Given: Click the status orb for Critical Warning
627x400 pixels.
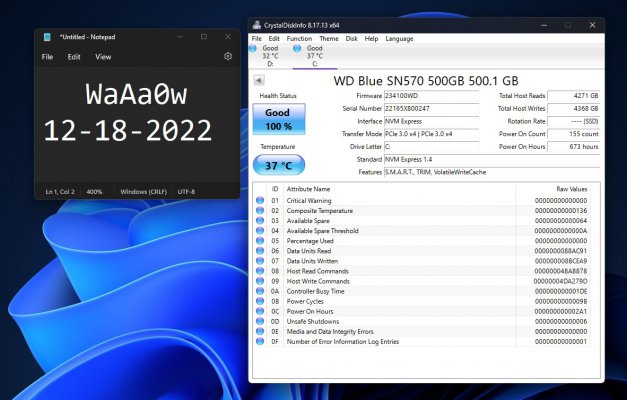Looking at the screenshot, I should click(260, 200).
